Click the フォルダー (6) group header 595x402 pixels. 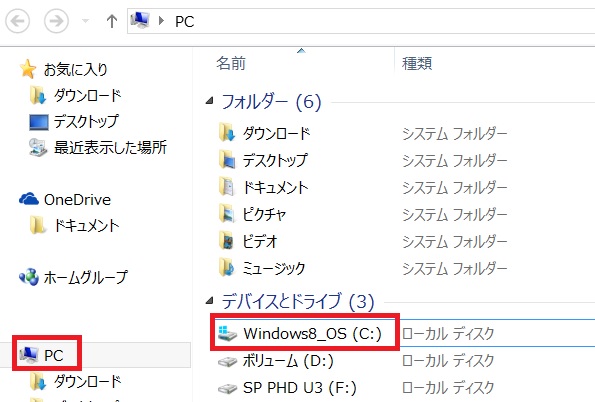(271, 102)
